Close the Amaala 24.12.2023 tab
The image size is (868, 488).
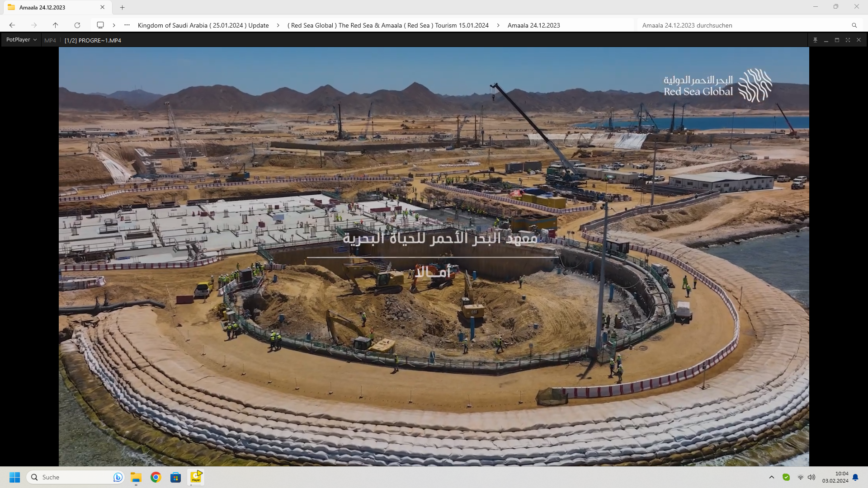[103, 7]
